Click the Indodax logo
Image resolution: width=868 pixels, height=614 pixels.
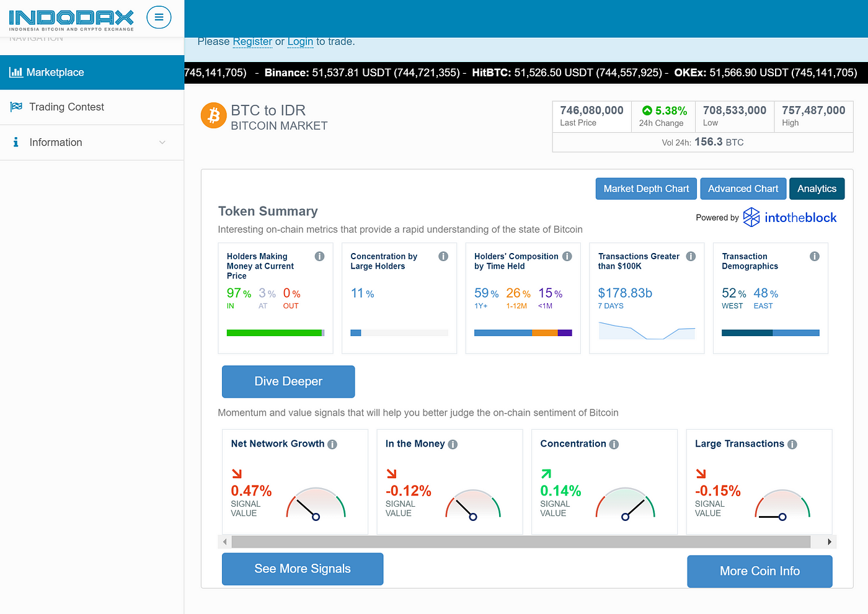[x=71, y=20]
